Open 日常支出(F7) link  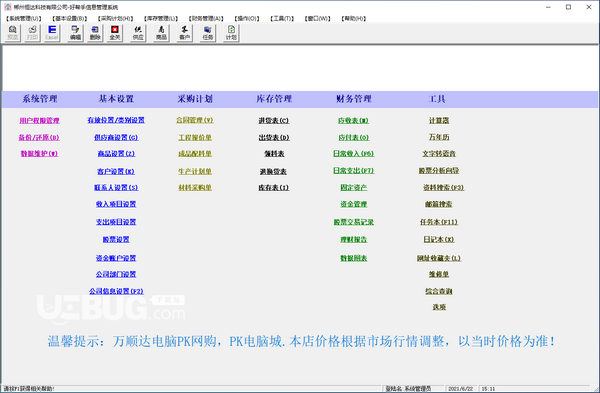tap(353, 170)
